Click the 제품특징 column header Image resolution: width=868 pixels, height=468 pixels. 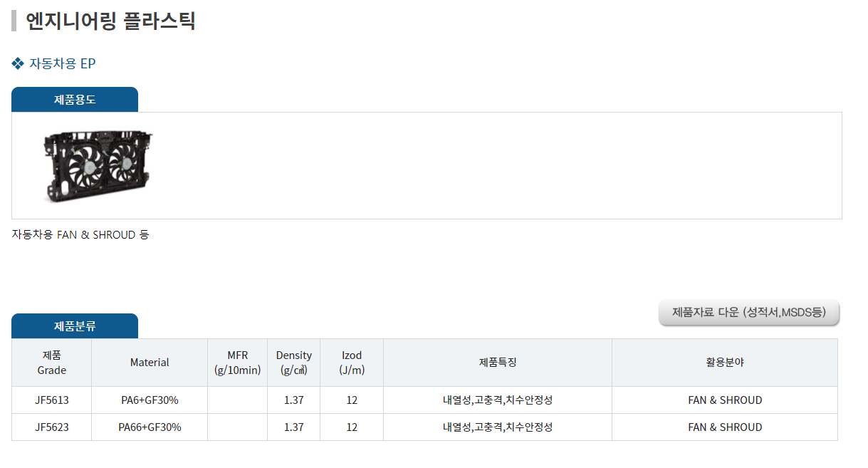point(498,363)
